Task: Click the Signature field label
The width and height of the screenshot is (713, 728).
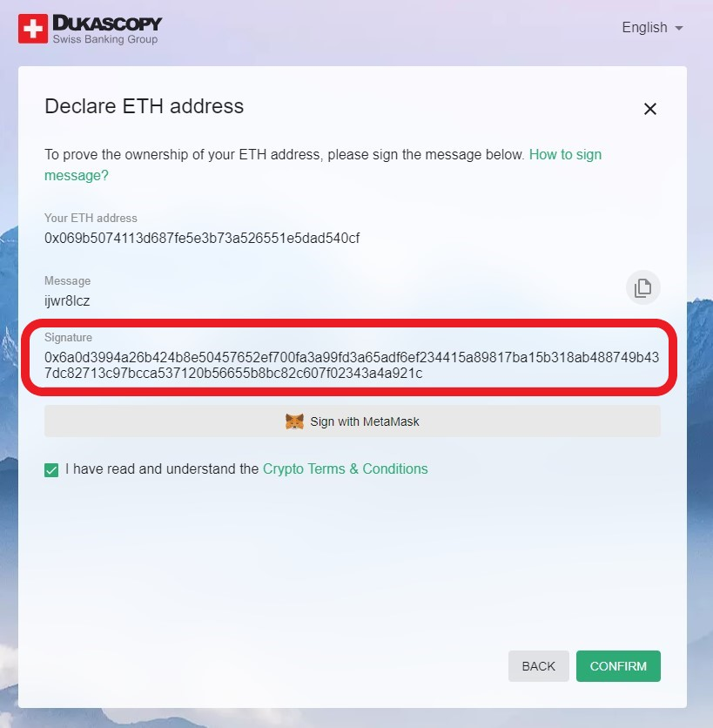Action: click(x=68, y=338)
